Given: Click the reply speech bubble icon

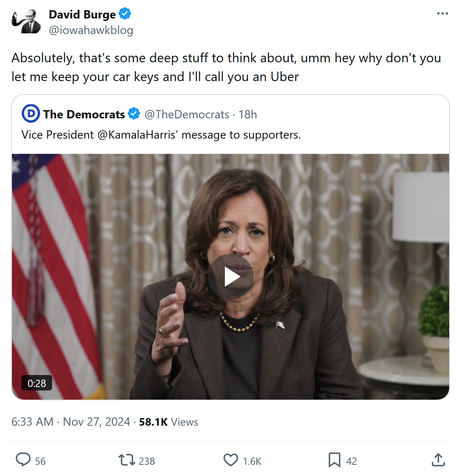Looking at the screenshot, I should pyautogui.click(x=24, y=460).
